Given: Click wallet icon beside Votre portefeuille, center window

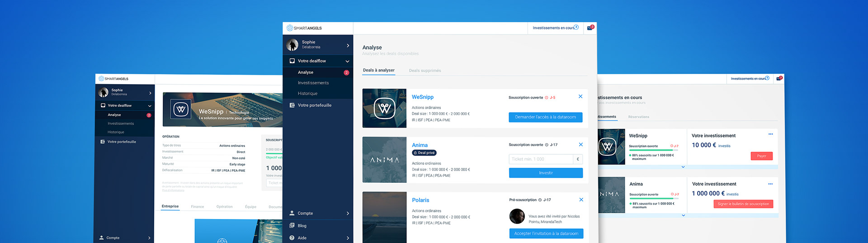Looking at the screenshot, I should (x=292, y=105).
